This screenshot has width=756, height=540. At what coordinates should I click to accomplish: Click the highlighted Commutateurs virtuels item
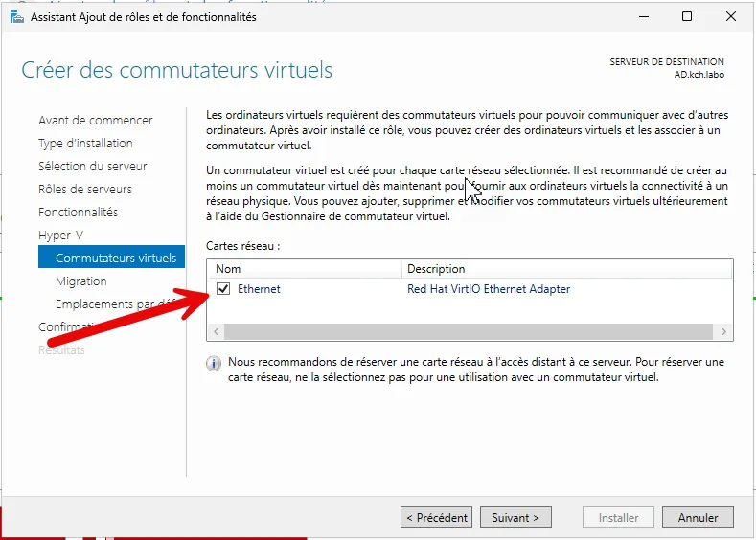pos(115,259)
